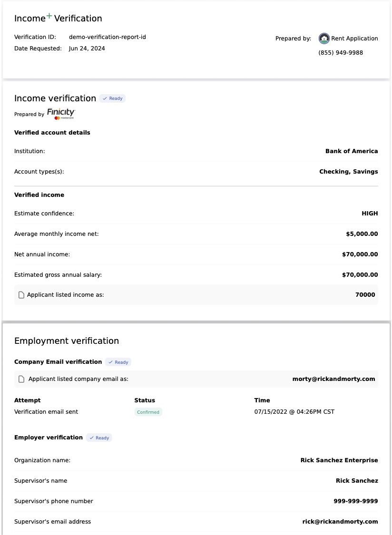Click the Rent Application house logo icon
Screen dimensions: 392x535
[x=324, y=39]
